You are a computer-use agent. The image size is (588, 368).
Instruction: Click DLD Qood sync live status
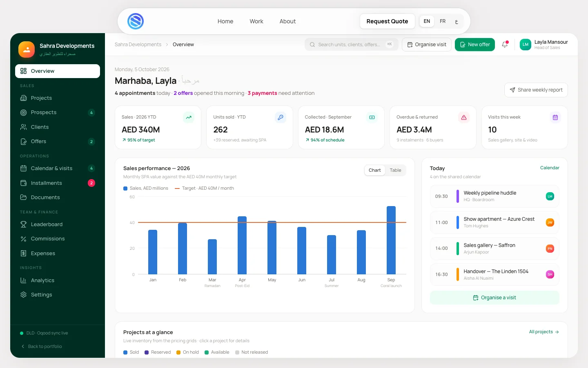pyautogui.click(x=44, y=333)
